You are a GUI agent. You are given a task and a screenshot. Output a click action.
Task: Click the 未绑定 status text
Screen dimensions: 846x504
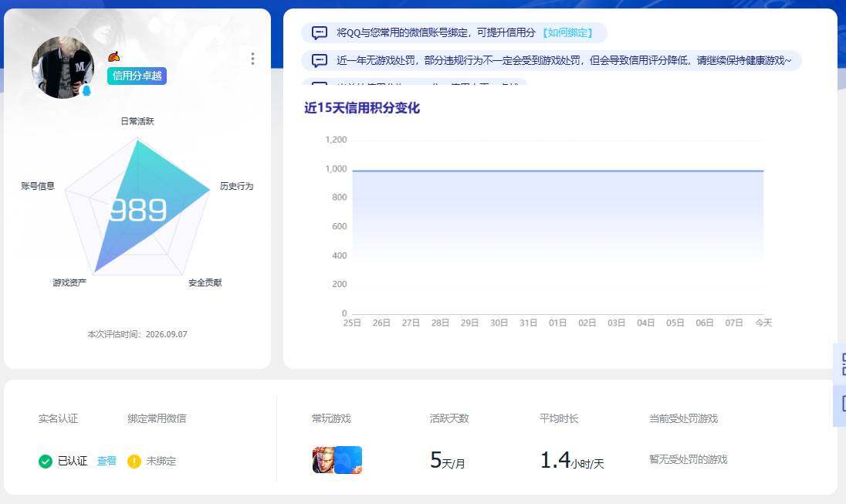tap(161, 461)
